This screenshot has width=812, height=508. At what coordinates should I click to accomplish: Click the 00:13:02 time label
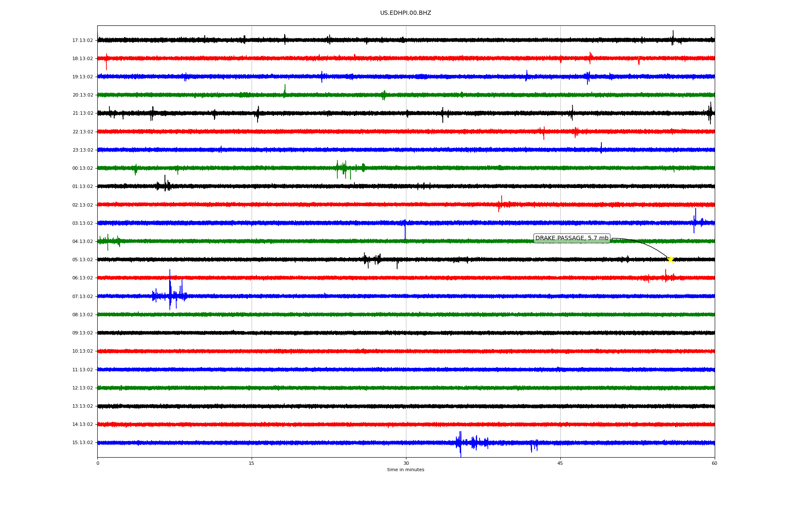tap(82, 168)
